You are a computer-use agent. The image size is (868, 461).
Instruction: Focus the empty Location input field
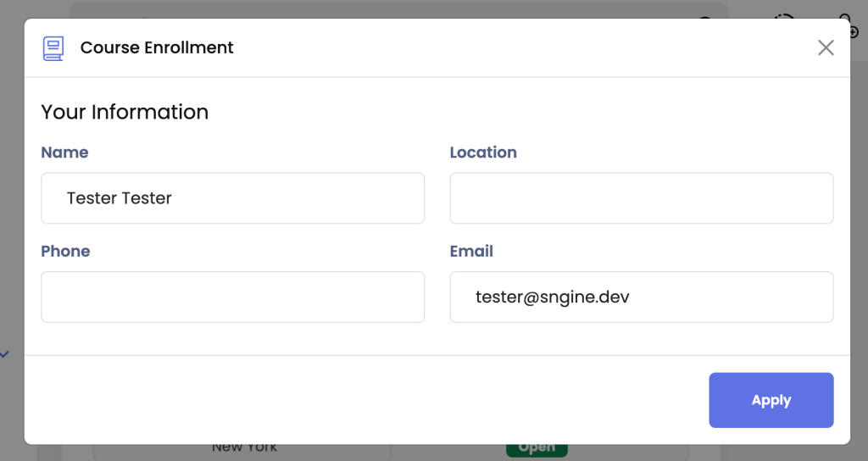642,198
